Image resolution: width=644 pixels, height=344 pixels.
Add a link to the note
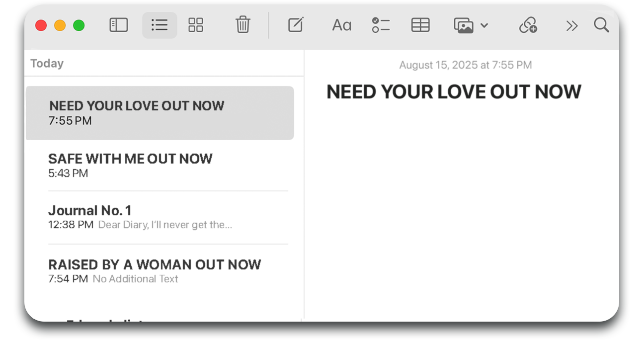tap(528, 25)
